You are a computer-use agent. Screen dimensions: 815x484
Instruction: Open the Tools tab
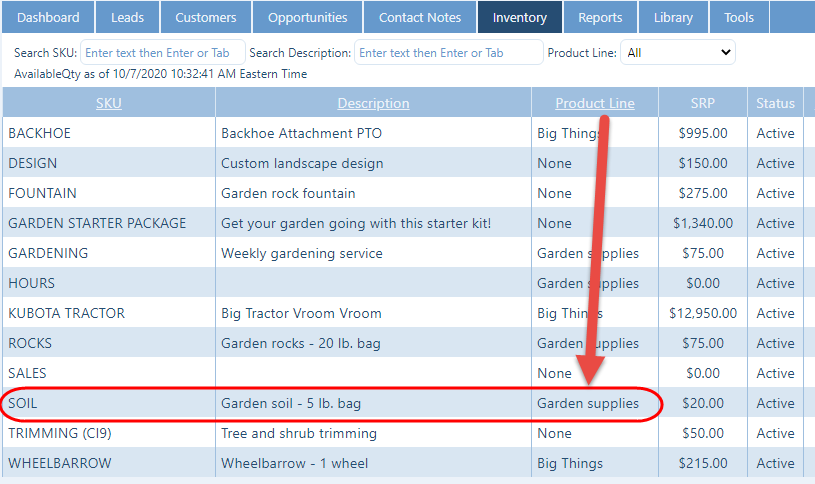[x=739, y=17]
